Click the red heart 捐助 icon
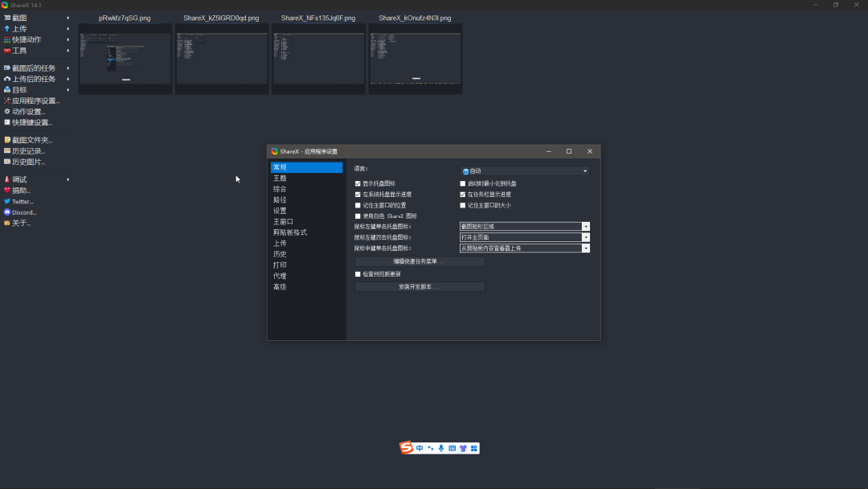Image resolution: width=868 pixels, height=489 pixels. (7, 190)
